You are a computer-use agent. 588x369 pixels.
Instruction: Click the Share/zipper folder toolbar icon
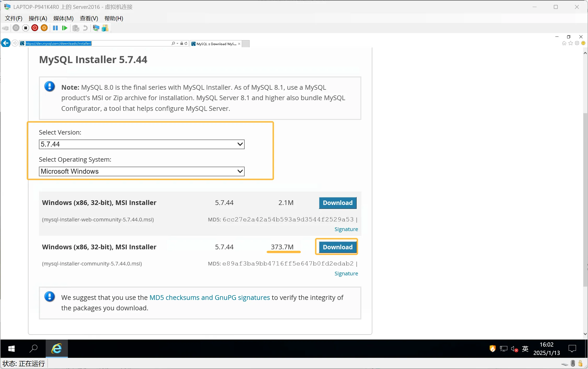click(105, 28)
